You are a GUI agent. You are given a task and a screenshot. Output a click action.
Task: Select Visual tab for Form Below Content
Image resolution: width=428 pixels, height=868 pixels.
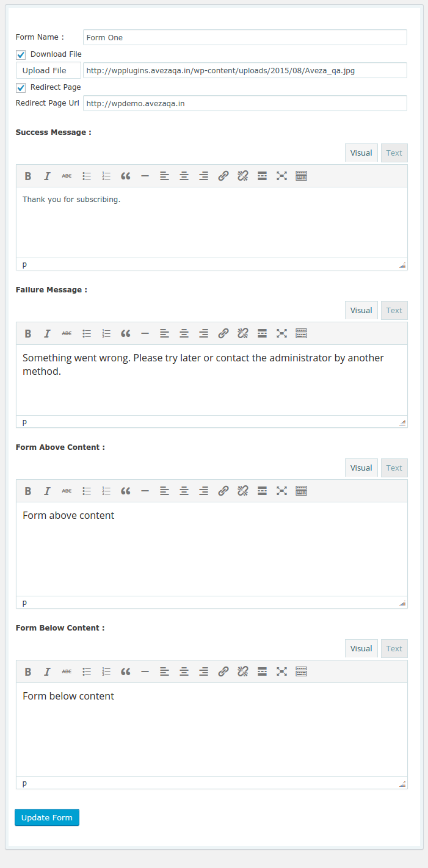[x=361, y=648]
